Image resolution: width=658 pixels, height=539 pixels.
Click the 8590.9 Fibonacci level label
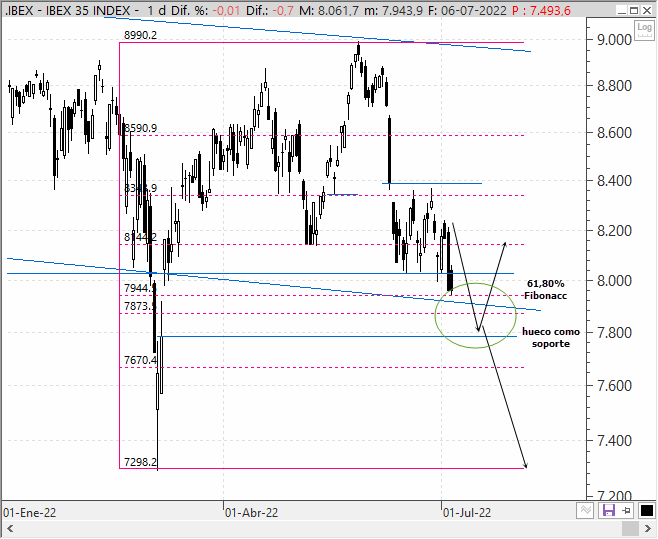pyautogui.click(x=141, y=128)
